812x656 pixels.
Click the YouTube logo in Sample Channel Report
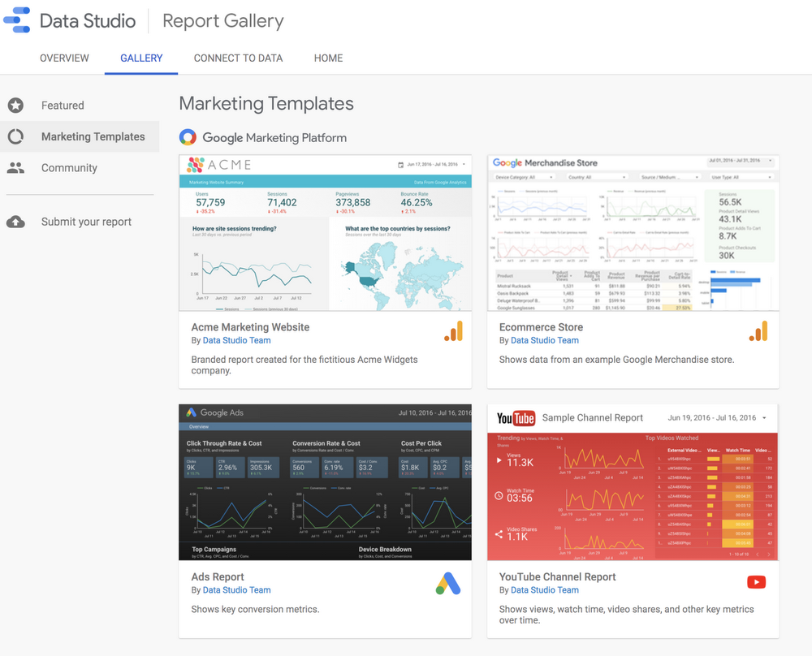(x=516, y=418)
